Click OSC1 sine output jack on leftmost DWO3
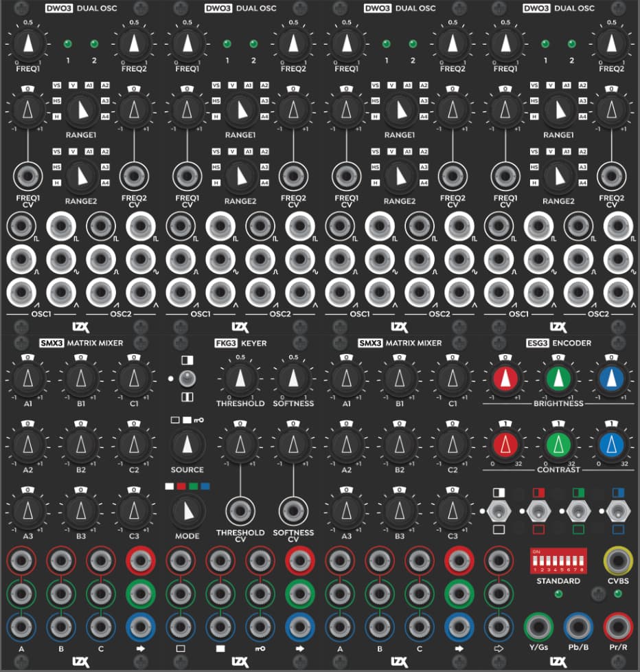Viewport: 640px width, 672px height. coord(61,259)
